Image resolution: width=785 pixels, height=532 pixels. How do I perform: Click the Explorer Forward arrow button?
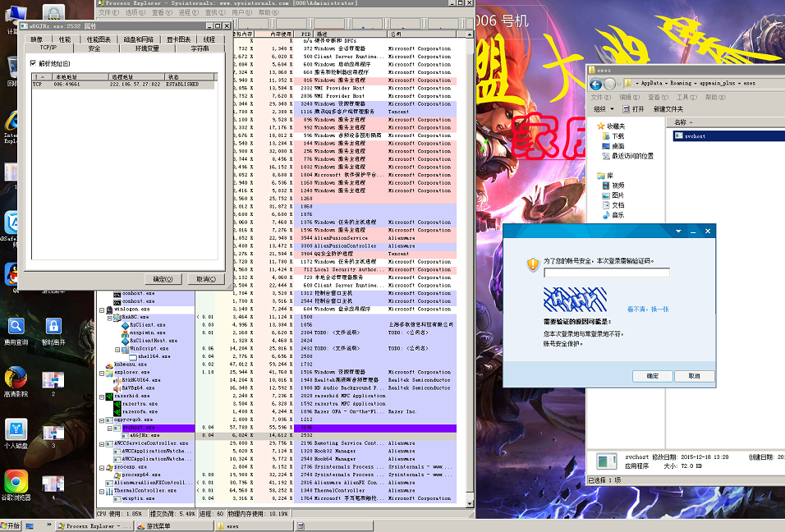point(609,84)
